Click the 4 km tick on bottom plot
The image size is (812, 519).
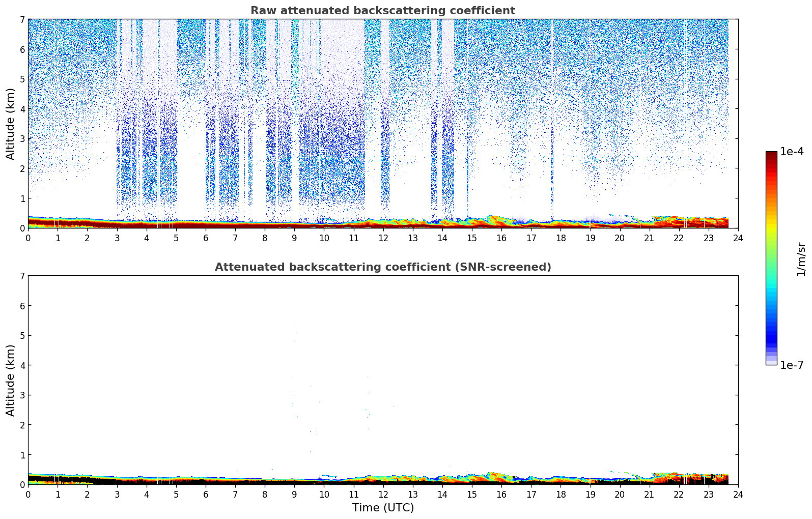point(22,365)
